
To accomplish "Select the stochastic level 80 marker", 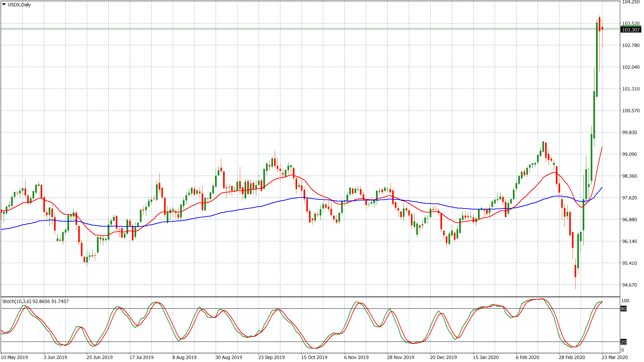I will point(624,309).
